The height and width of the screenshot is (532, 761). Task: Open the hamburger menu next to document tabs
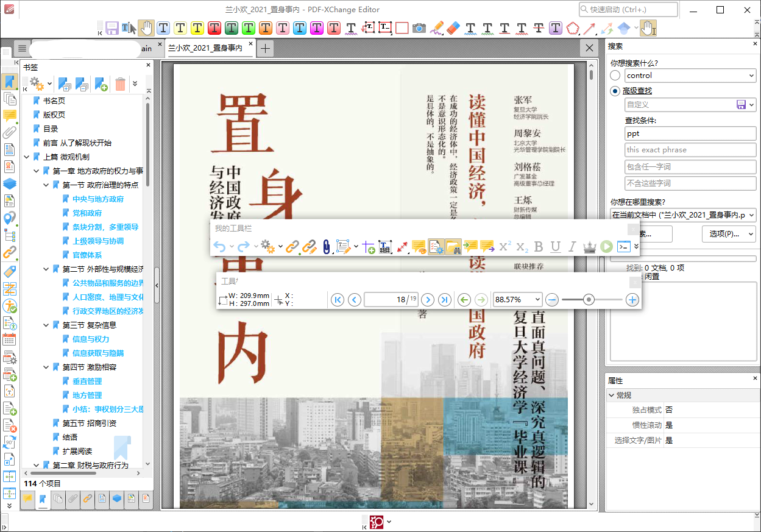coord(22,48)
